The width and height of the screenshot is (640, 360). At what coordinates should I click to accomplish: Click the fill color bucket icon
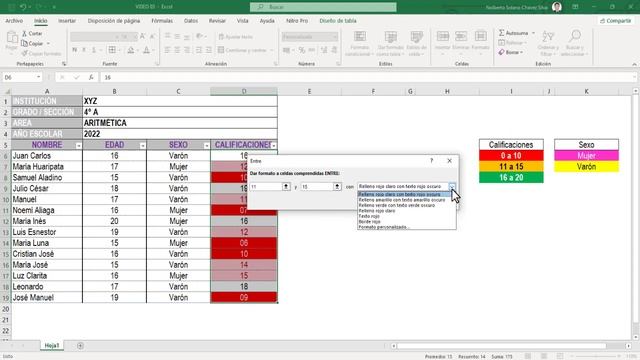click(131, 50)
